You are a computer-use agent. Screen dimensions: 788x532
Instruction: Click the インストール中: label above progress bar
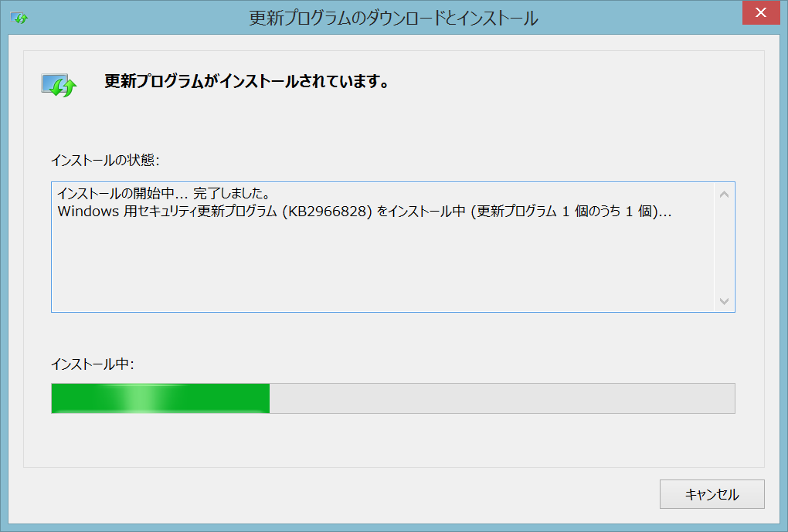[x=93, y=364]
